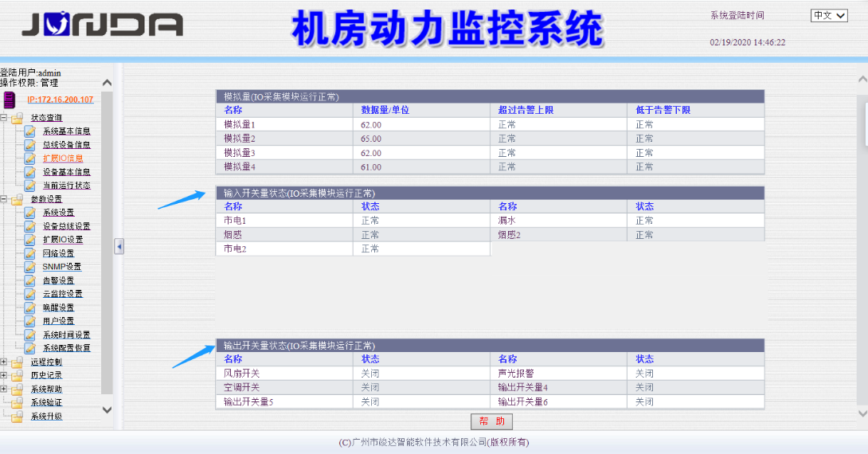Open the 系统基本信息 page

pyautogui.click(x=66, y=131)
